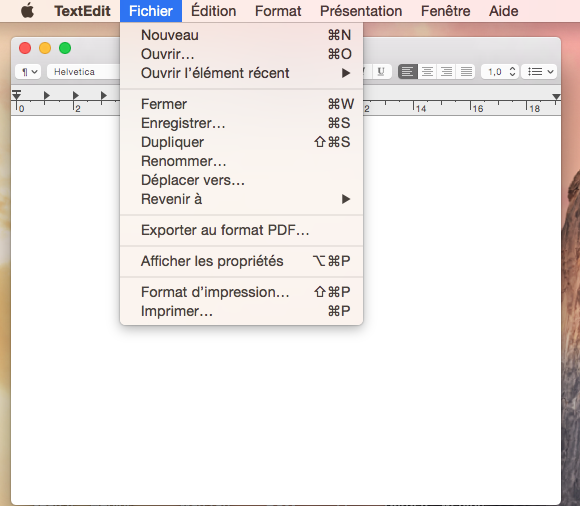Open the Édition menu
Viewport: 580px width, 506px height.
[213, 11]
